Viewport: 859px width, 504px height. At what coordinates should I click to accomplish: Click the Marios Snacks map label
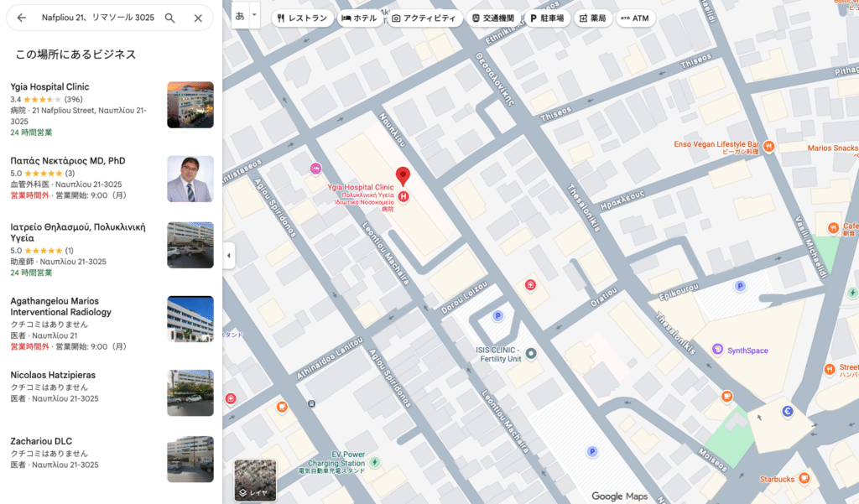click(833, 148)
